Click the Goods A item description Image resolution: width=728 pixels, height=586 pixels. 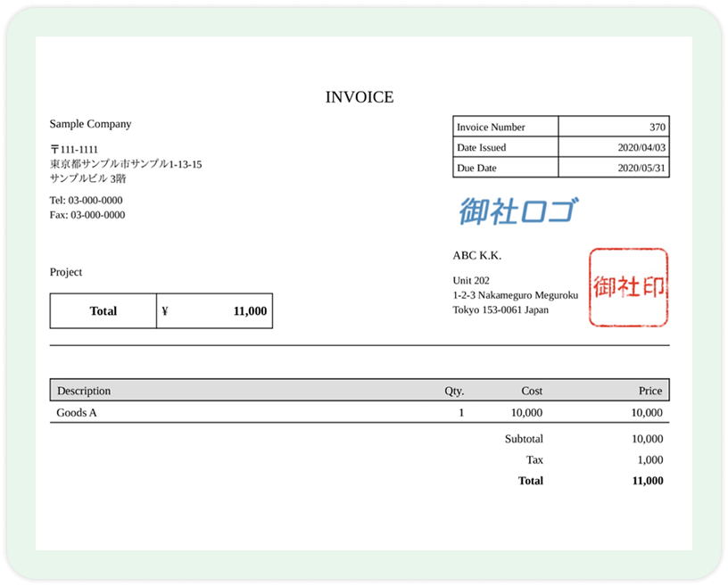coord(77,412)
